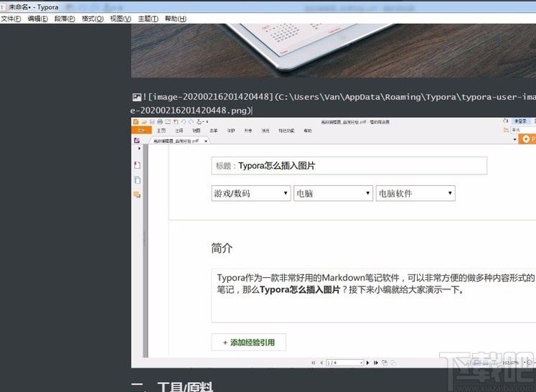Click the zoom out circle button
The image size is (536, 392).
pyautogui.click(x=530, y=363)
